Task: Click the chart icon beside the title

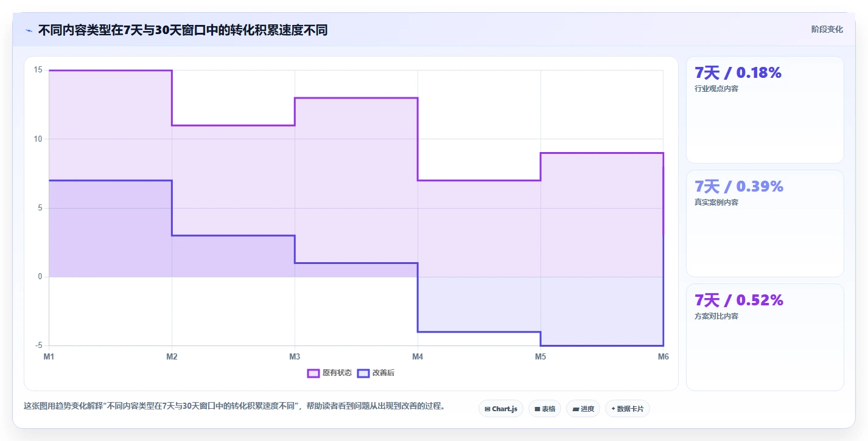Action: [29, 30]
